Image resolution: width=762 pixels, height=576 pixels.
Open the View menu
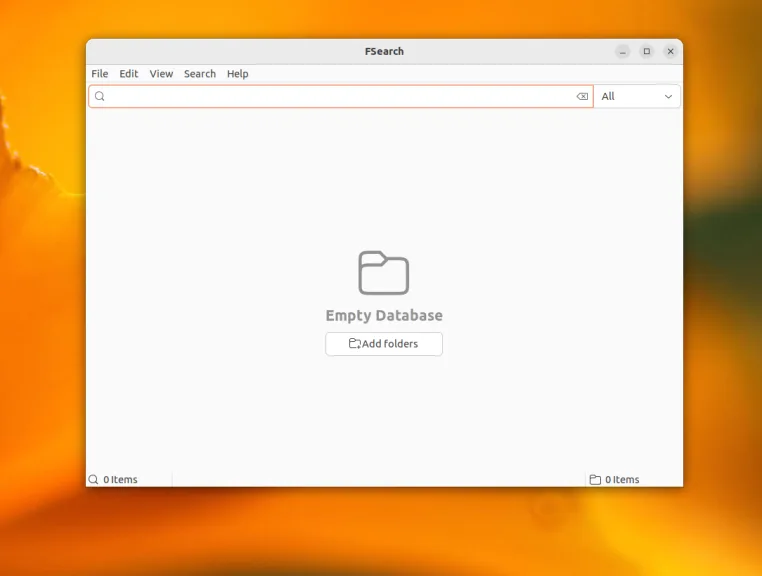click(161, 74)
